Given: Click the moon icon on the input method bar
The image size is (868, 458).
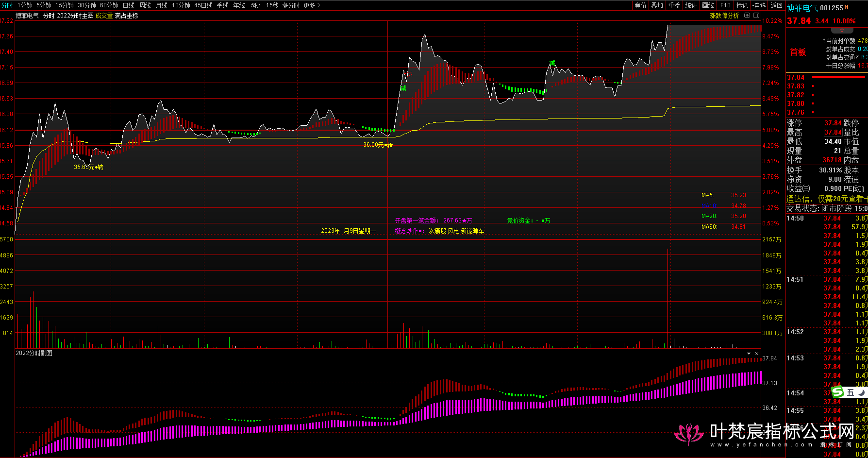Looking at the screenshot, I should click(x=861, y=392).
